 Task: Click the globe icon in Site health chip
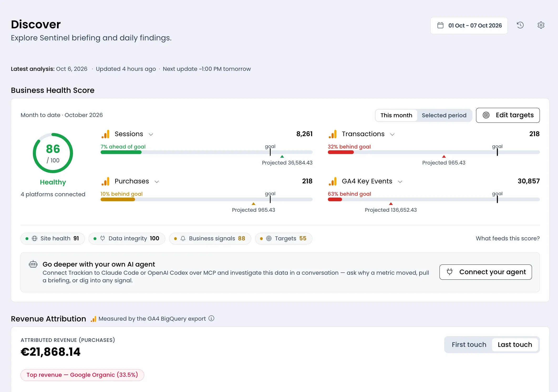click(x=34, y=239)
